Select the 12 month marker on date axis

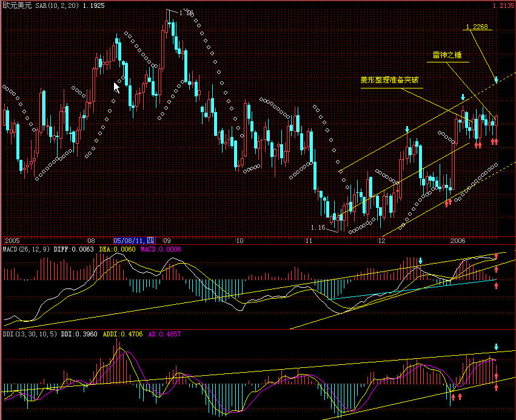pos(381,241)
